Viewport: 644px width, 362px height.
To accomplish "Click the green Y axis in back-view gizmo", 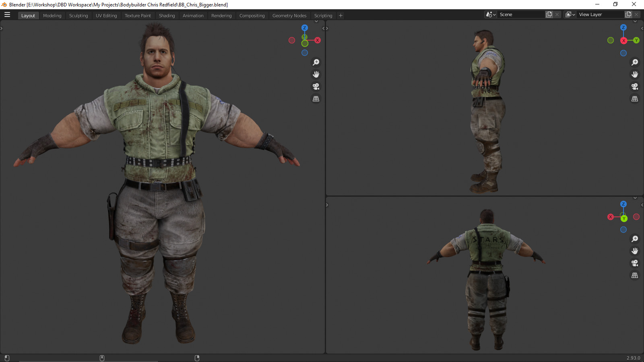I will pos(624,218).
